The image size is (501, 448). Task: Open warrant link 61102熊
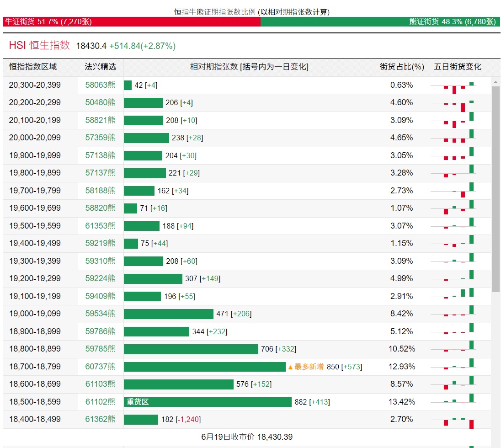pyautogui.click(x=100, y=402)
